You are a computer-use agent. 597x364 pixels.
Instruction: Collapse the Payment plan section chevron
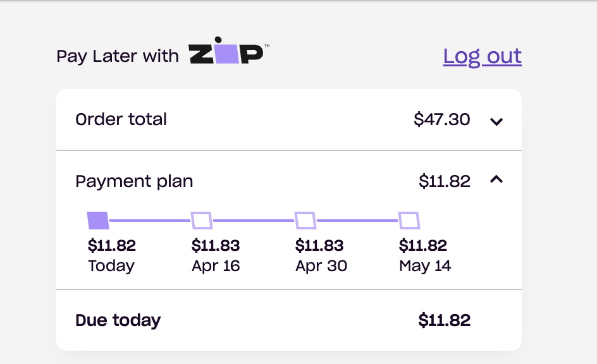tap(496, 180)
